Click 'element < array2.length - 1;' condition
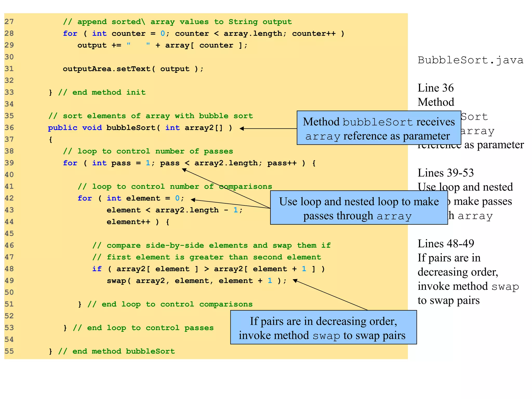Viewport: 532px width, 399px height. [x=175, y=210]
